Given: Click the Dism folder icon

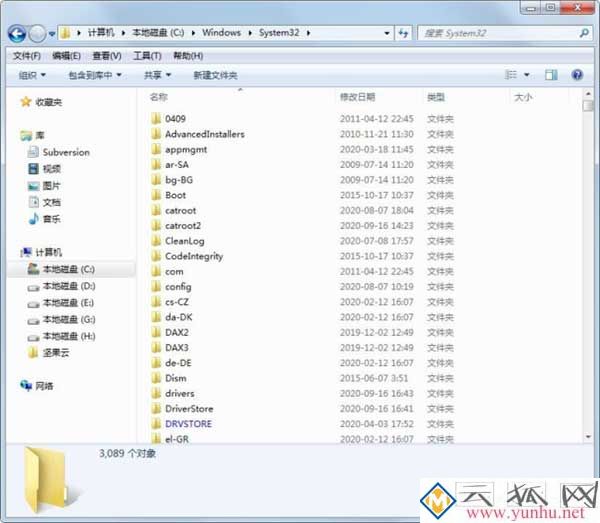Looking at the screenshot, I should coord(156,378).
